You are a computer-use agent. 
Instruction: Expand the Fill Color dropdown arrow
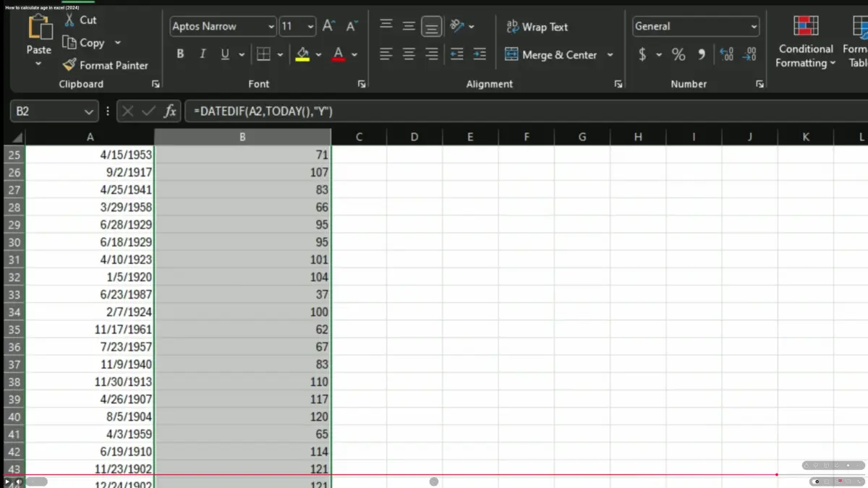(319, 55)
